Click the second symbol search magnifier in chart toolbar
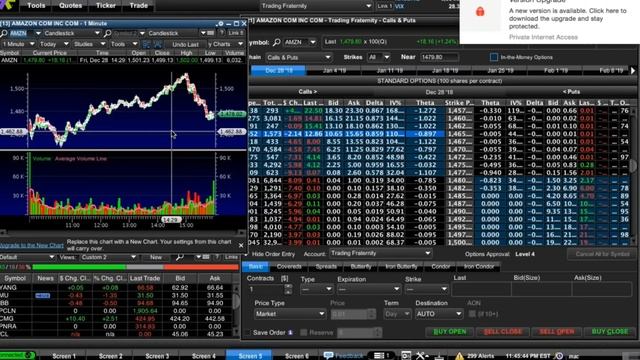 coord(107,33)
